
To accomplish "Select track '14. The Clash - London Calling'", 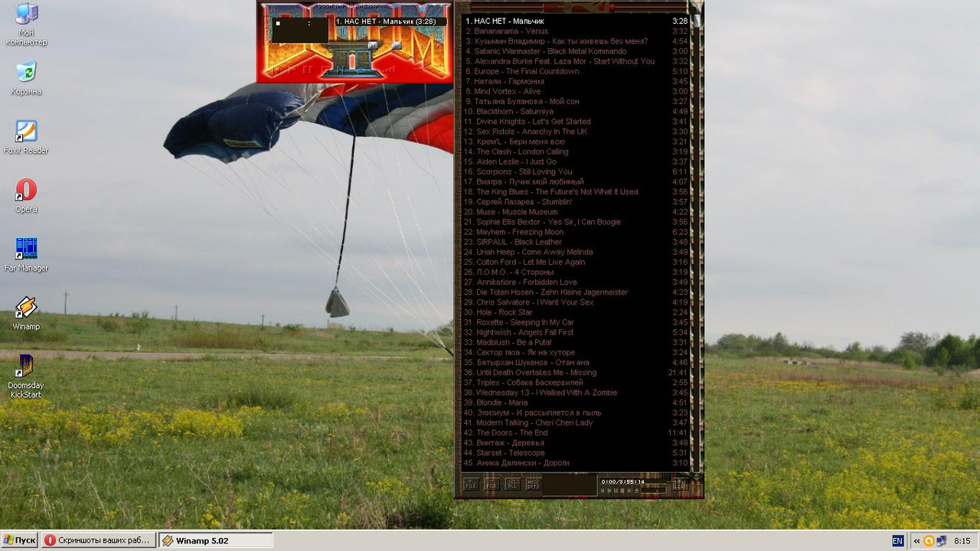I will click(x=576, y=152).
